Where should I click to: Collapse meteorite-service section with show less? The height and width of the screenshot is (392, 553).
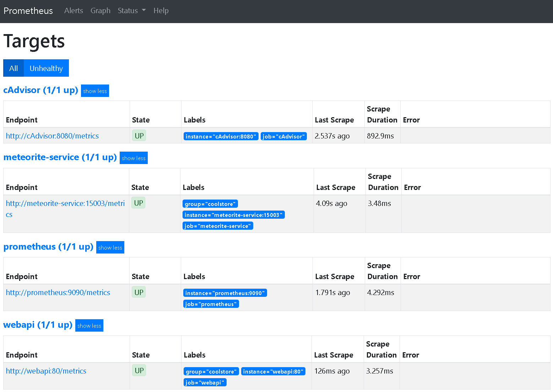pyautogui.click(x=134, y=158)
